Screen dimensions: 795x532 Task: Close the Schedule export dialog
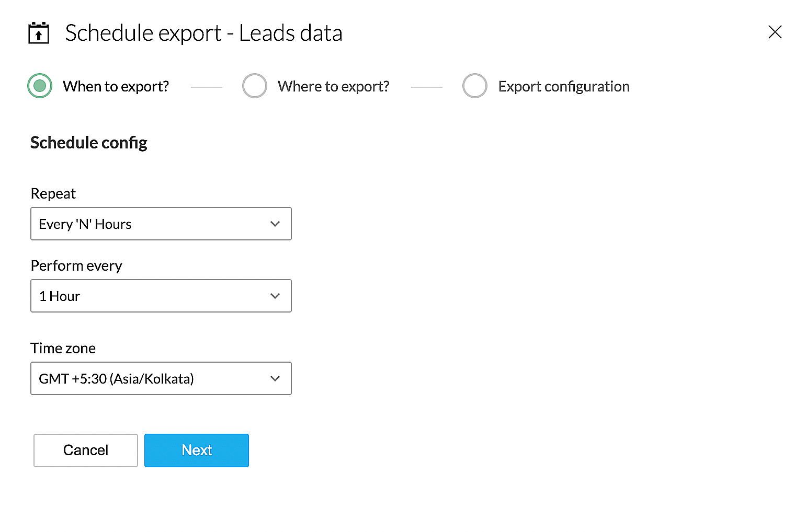(x=775, y=32)
